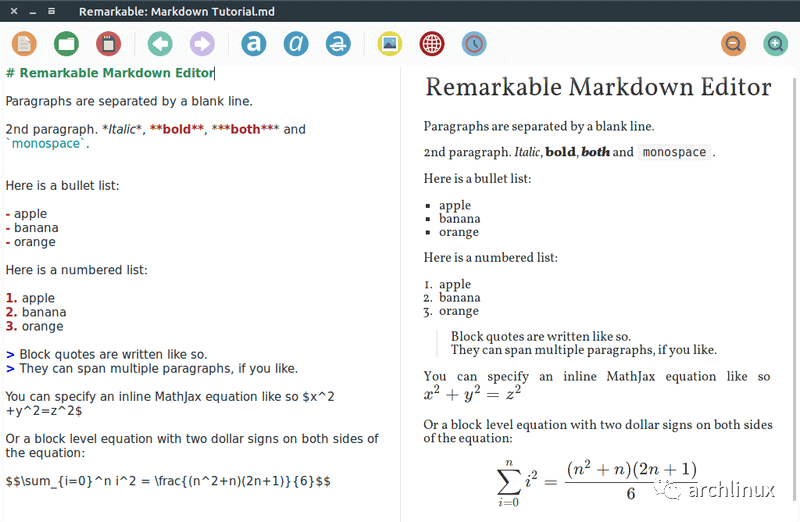This screenshot has width=800, height=522.
Task: Open a file using the green folder icon
Action: tap(66, 44)
